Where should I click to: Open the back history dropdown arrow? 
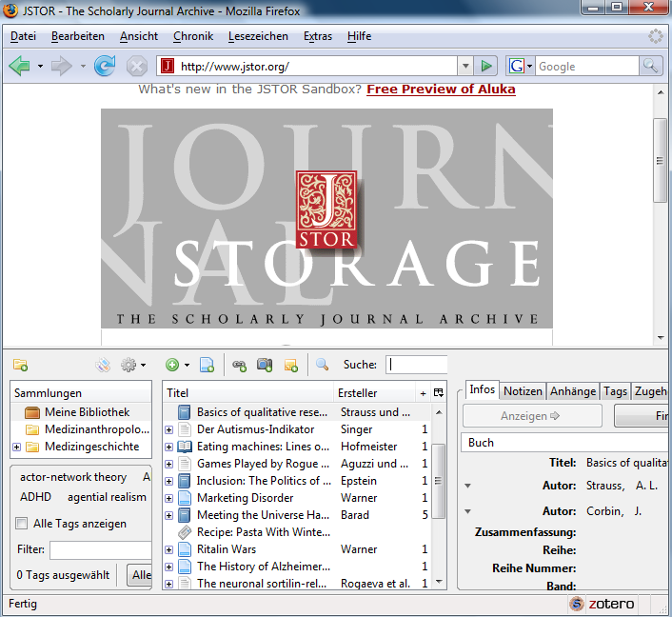tap(40, 66)
